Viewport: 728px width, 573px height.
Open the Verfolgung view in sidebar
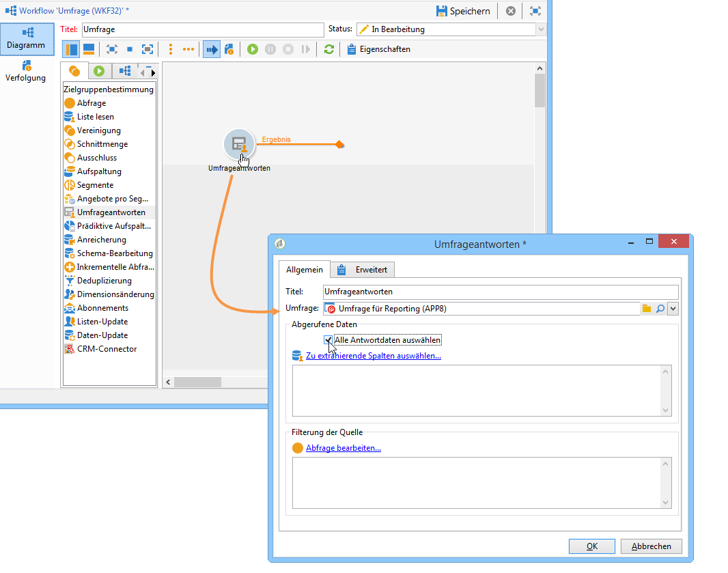(x=25, y=71)
